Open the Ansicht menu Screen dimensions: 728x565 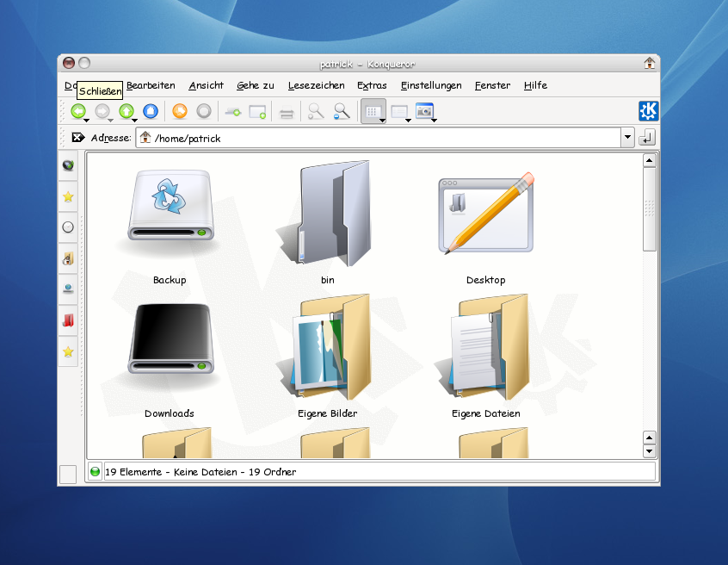tap(207, 85)
